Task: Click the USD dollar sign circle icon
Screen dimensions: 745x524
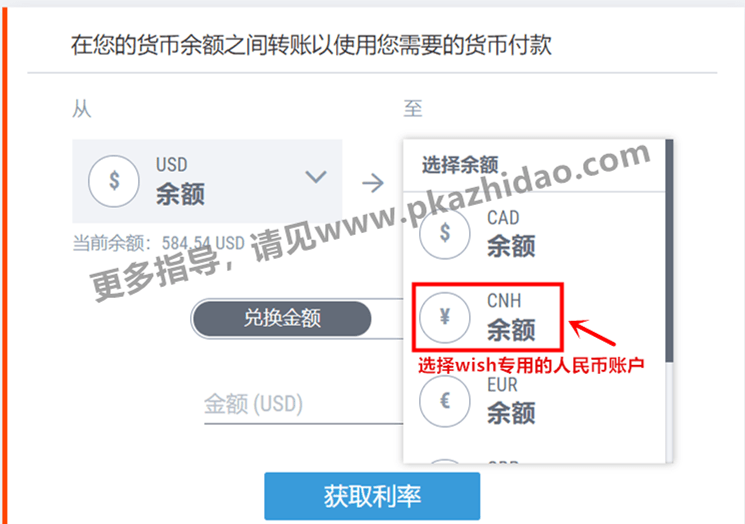Action: (x=114, y=181)
